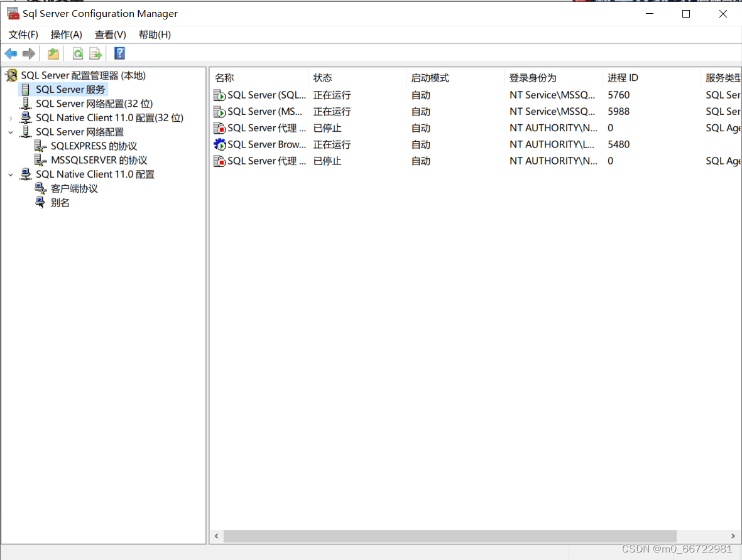Click the horizontal scrollbar right arrow
The image size is (742, 560).
click(x=733, y=536)
